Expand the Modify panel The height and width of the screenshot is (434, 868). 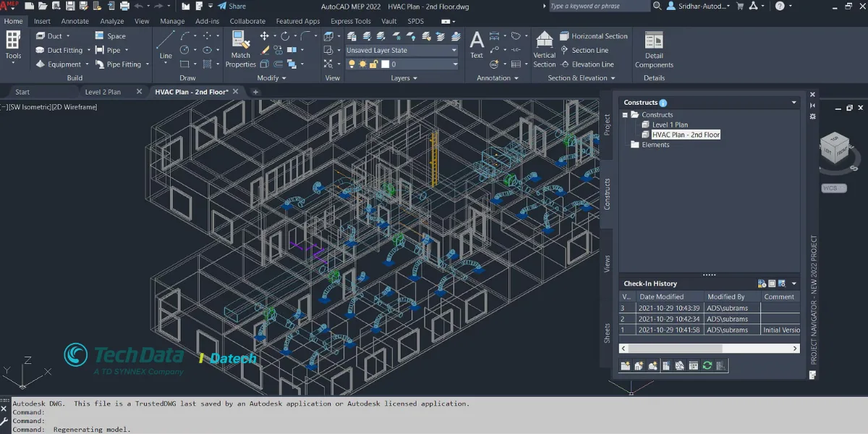click(x=271, y=78)
